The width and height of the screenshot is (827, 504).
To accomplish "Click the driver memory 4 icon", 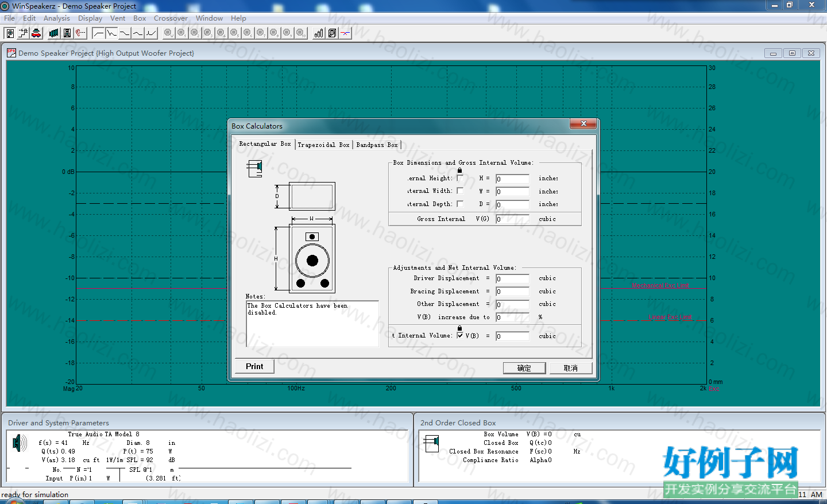I will 221,33.
